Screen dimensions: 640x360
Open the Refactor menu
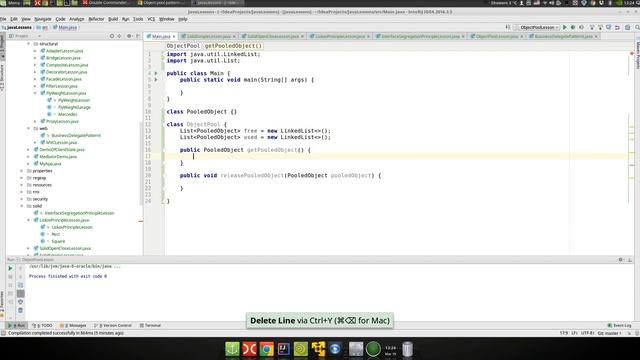click(96, 19)
